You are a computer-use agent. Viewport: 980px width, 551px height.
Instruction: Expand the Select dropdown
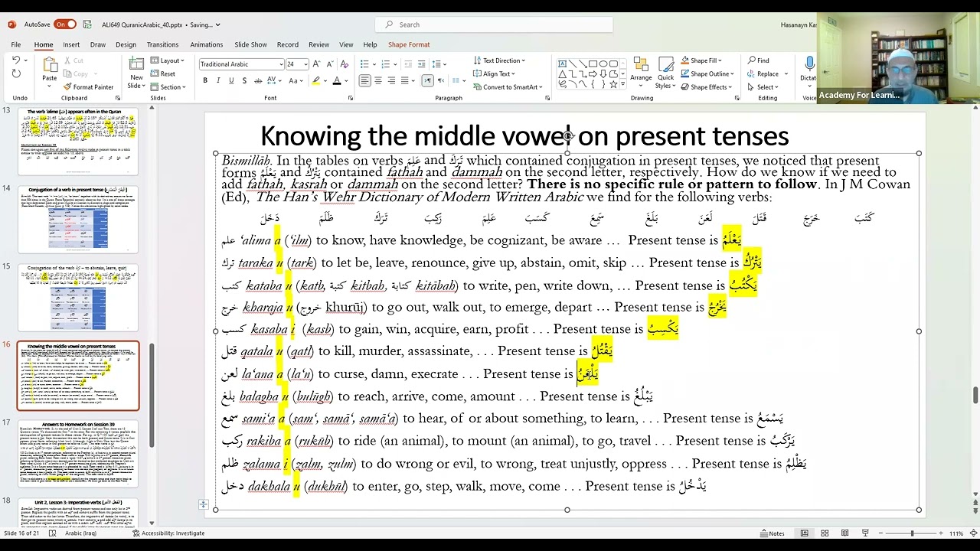763,87
